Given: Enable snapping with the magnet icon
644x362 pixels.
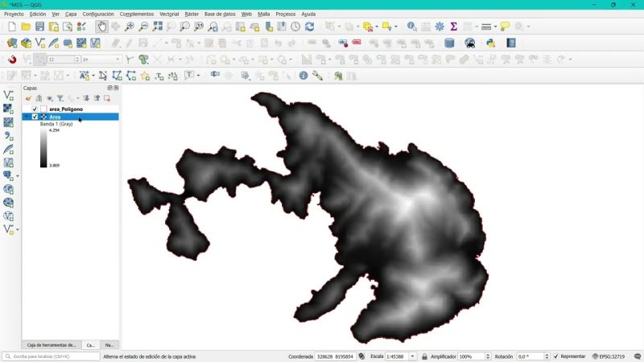Looking at the screenshot, I should pos(12,60).
